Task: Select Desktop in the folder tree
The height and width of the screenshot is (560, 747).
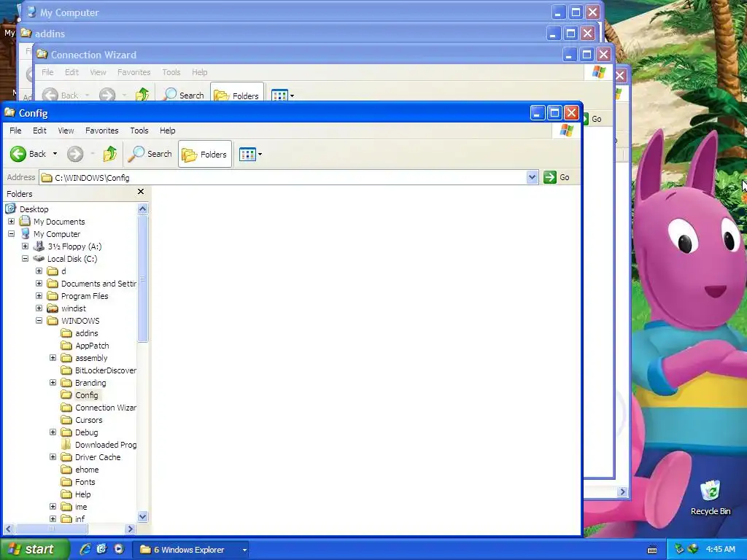Action: (34, 209)
